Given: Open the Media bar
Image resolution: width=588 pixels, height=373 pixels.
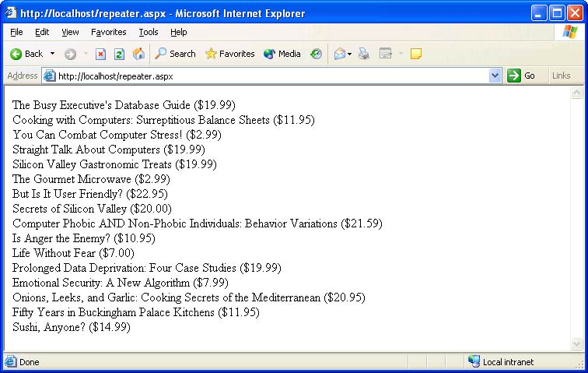Looking at the screenshot, I should pos(282,54).
